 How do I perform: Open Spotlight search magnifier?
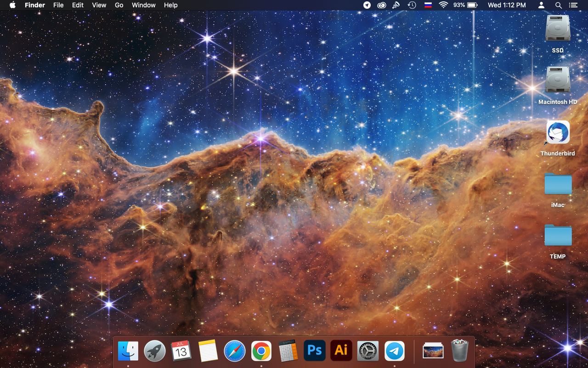point(558,5)
